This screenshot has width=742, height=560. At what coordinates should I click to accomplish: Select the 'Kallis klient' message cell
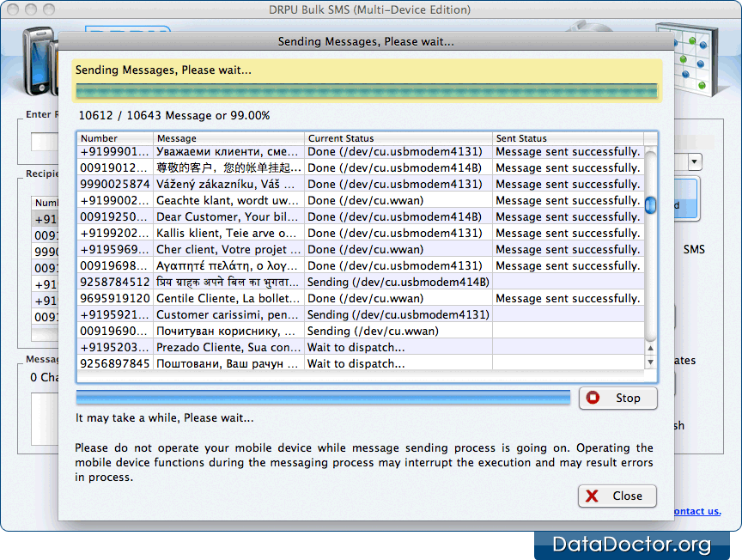(228, 234)
